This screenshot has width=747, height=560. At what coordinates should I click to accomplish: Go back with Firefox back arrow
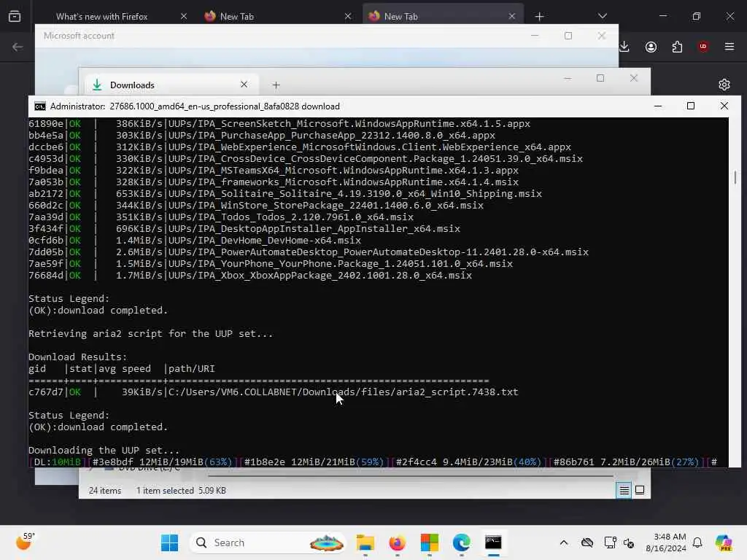[18, 47]
